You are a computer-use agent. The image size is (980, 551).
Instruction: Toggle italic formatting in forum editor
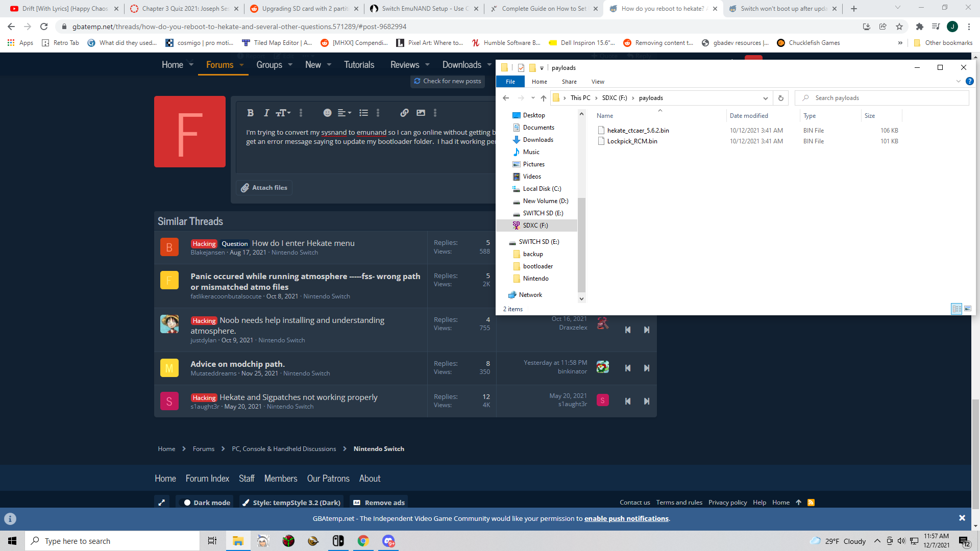tap(266, 113)
